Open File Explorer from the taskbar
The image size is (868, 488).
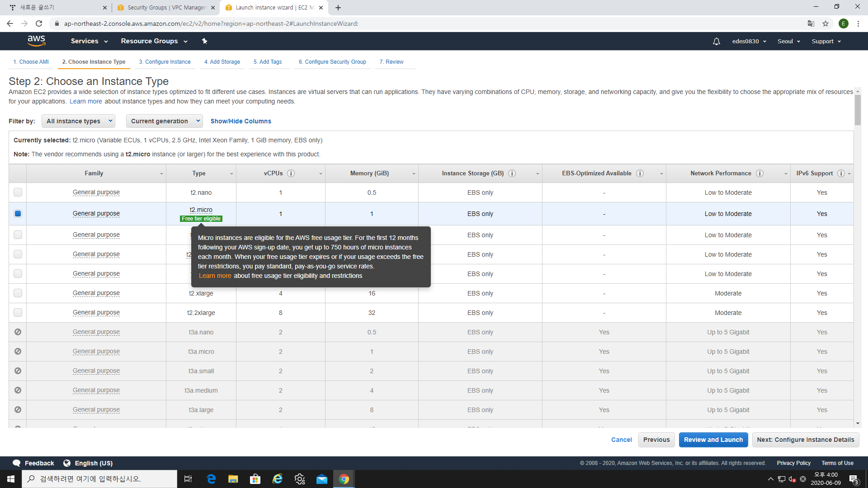click(x=233, y=479)
